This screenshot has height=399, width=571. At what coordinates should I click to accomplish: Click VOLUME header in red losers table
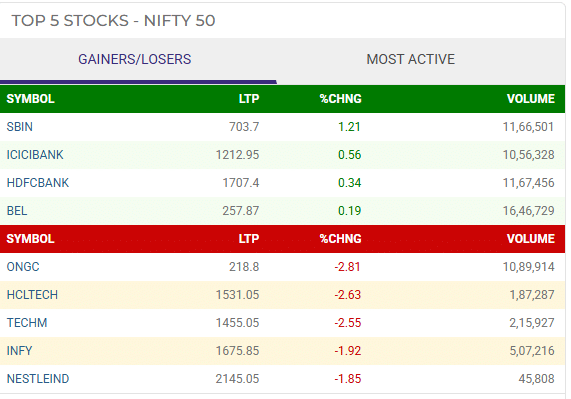[531, 239]
